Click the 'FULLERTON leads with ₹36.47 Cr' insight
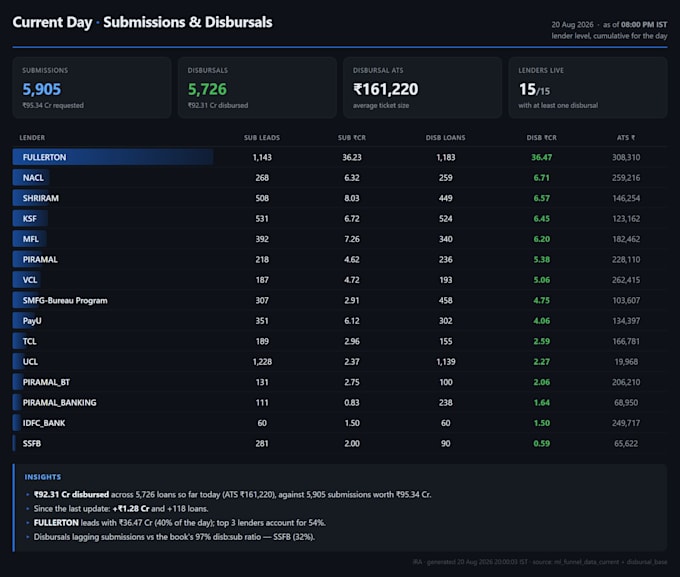680x577 pixels. (x=180, y=523)
